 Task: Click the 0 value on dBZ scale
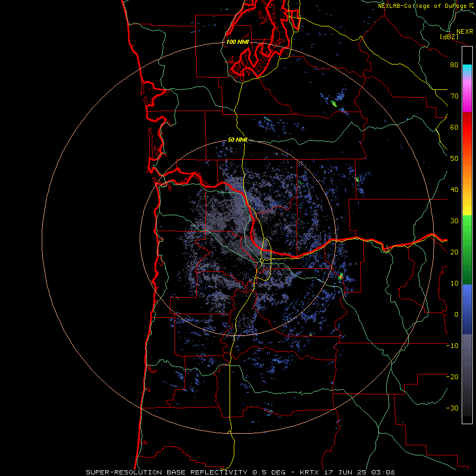456,315
